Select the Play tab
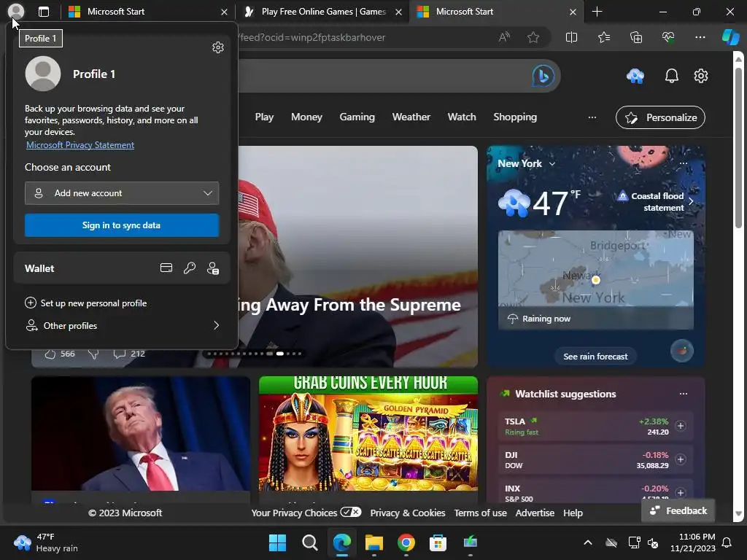This screenshot has width=747, height=560. [264, 117]
